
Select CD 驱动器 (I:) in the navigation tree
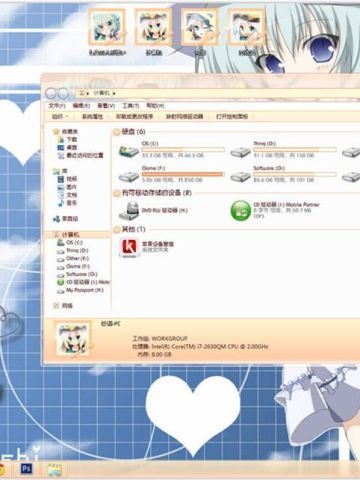pos(84,282)
